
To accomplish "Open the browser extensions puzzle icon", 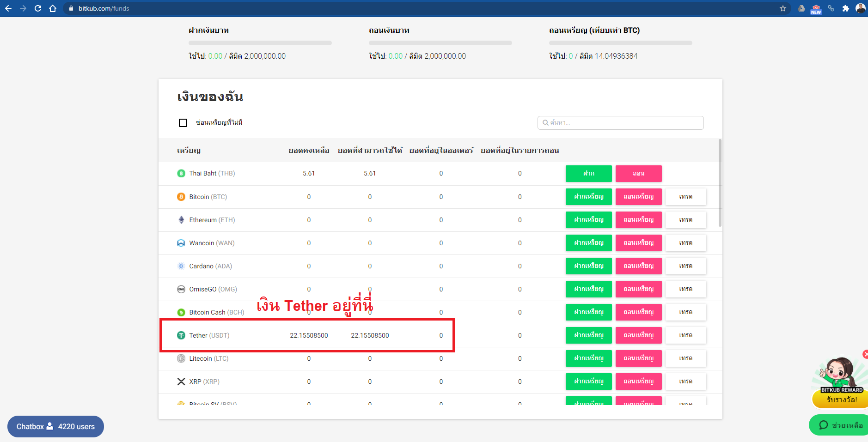I will tap(846, 8).
